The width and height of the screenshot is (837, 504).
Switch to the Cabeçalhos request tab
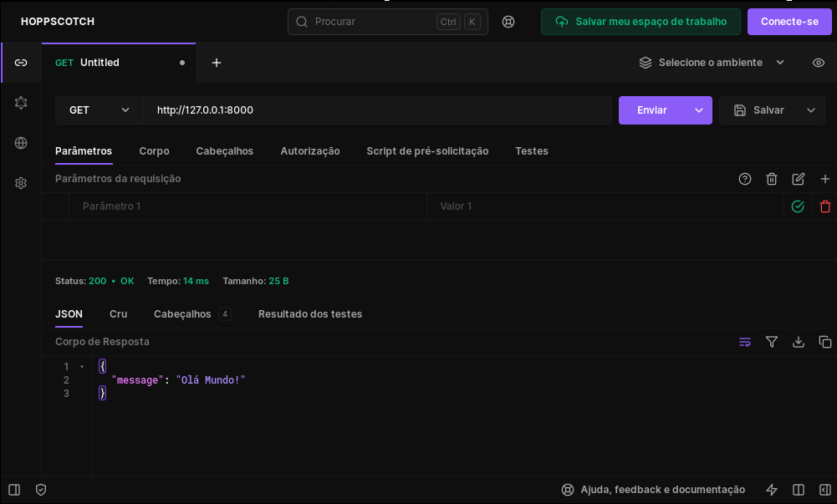coord(224,151)
